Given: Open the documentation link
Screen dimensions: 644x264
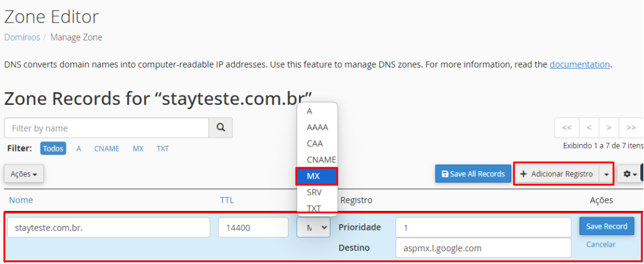Looking at the screenshot, I should 579,64.
